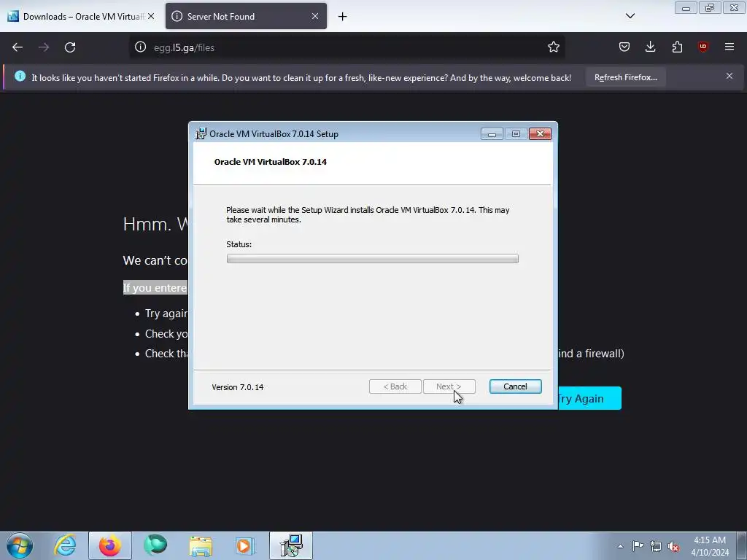Click the Refresh Firefox... button
Screen dimensions: 747x560
625,77
